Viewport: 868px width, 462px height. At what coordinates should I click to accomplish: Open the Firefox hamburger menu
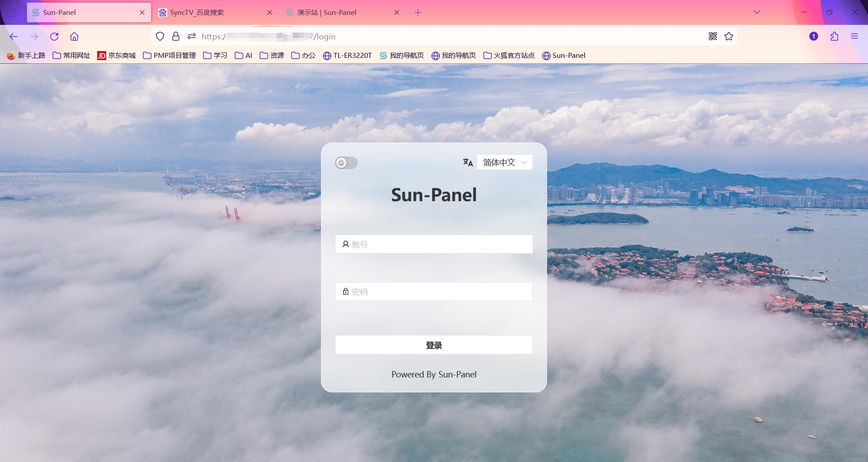pos(854,36)
